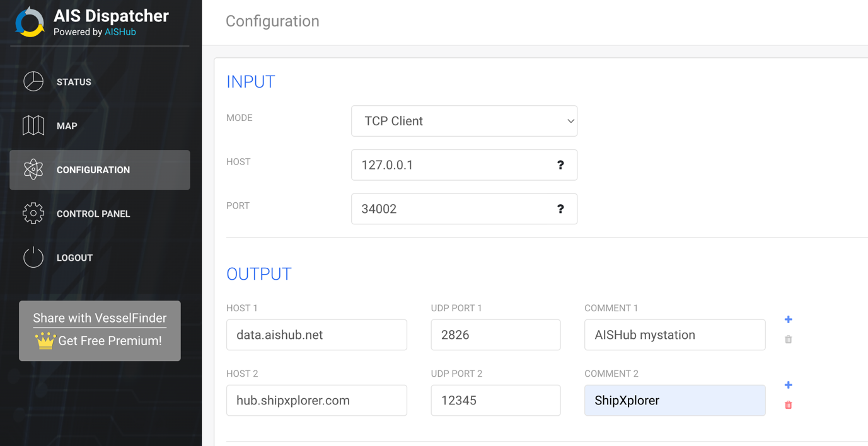The height and width of the screenshot is (446, 868).
Task: Go to the Map menu item
Action: [100, 126]
